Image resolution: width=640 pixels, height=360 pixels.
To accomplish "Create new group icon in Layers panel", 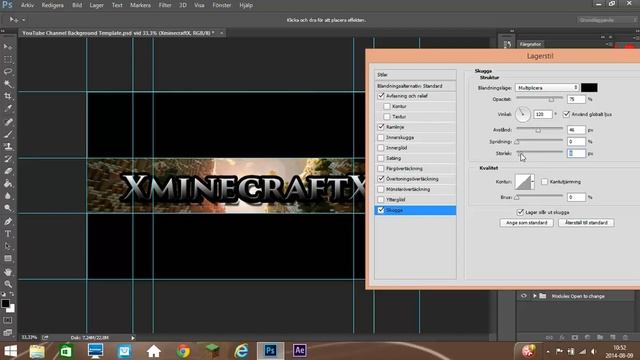I will click(600, 338).
